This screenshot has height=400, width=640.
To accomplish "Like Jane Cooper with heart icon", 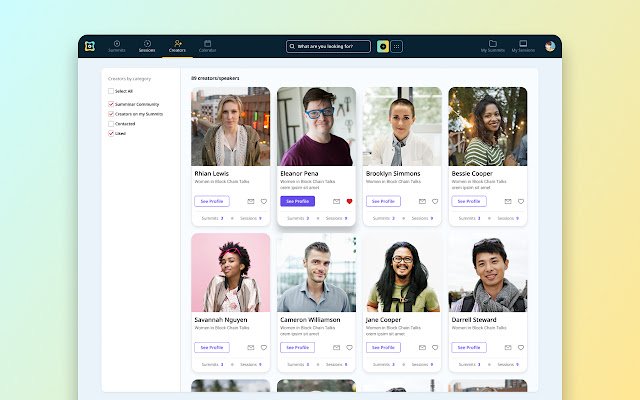I will pos(435,347).
